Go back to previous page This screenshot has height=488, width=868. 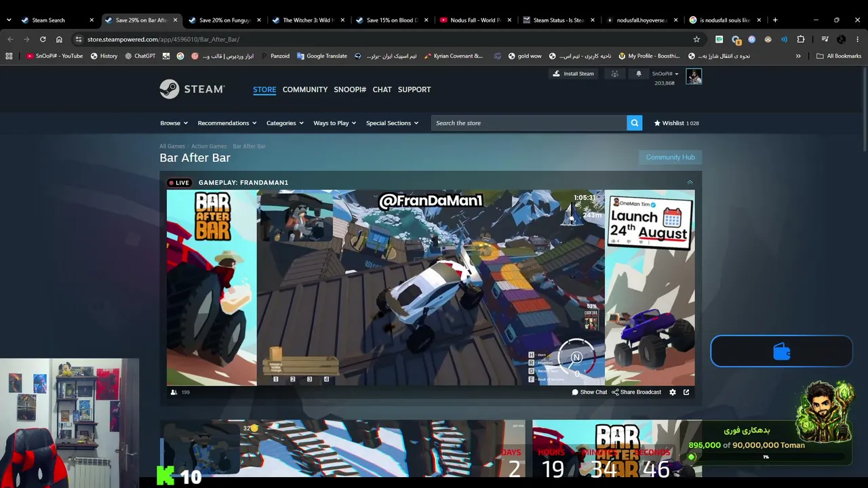pos(10,39)
